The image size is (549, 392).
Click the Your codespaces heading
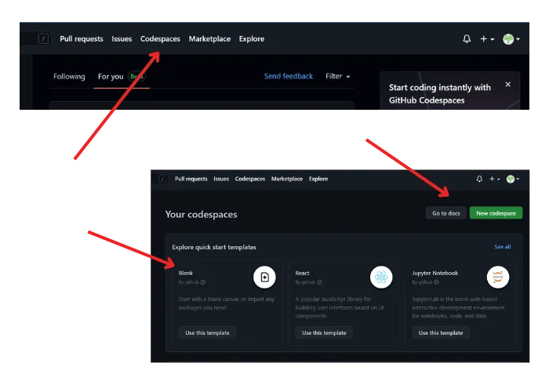point(201,214)
